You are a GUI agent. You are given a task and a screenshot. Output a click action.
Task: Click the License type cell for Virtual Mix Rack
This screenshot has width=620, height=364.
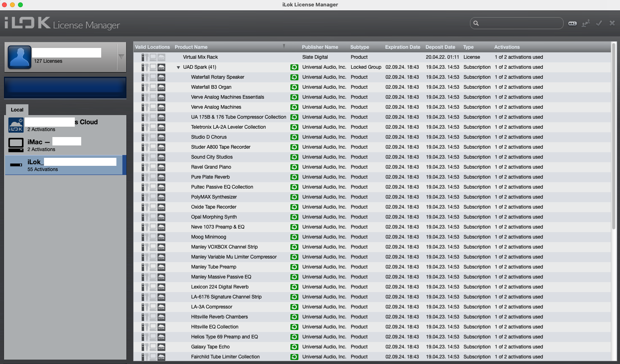(472, 57)
